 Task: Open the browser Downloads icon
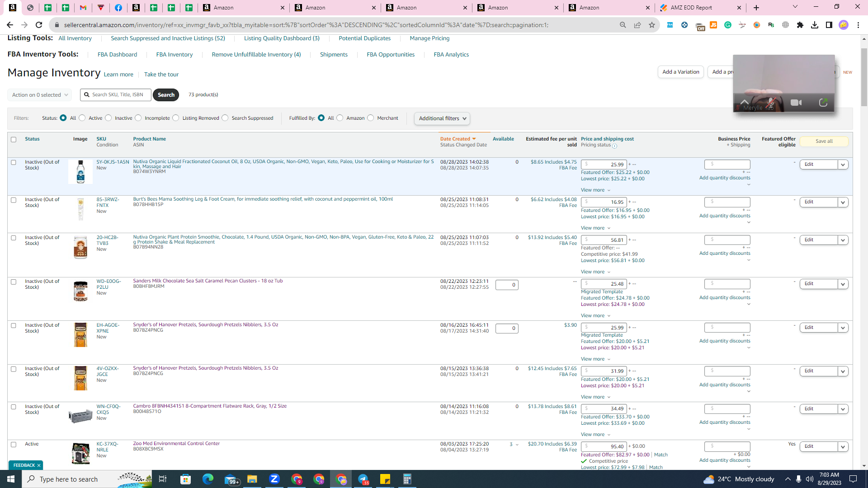click(x=815, y=25)
